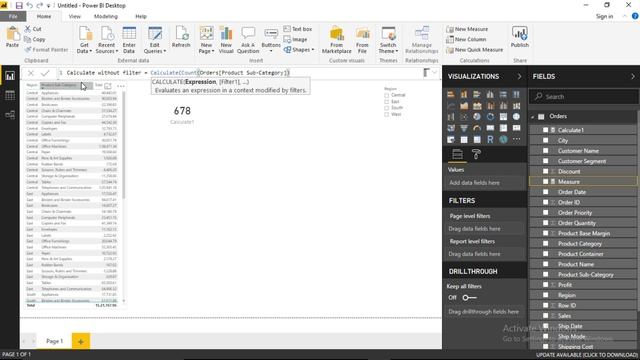Click the Save icon in the title bar
The image size is (640, 360).
(x=19, y=5)
